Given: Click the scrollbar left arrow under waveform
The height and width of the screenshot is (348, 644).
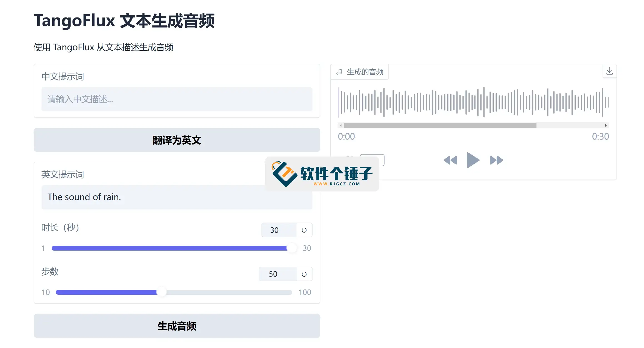Looking at the screenshot, I should pos(341,125).
